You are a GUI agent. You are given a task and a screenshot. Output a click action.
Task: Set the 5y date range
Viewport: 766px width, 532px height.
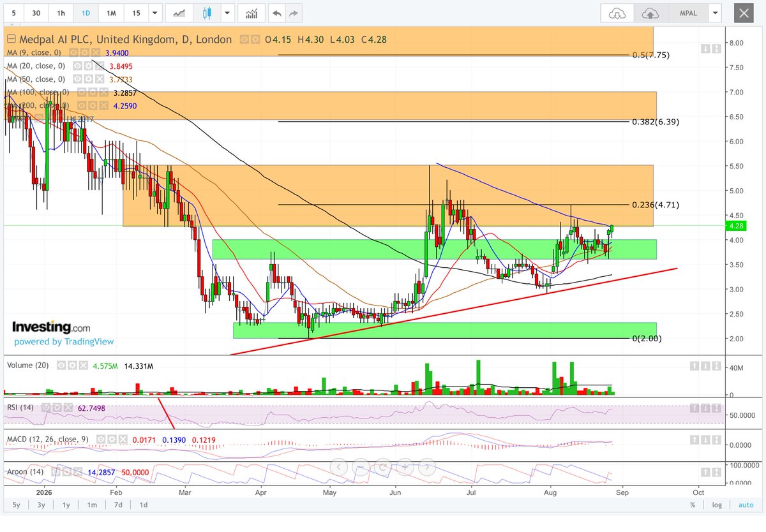[16, 505]
